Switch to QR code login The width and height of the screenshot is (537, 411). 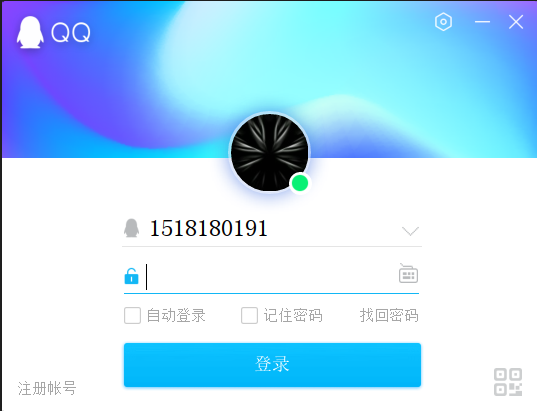(x=508, y=382)
